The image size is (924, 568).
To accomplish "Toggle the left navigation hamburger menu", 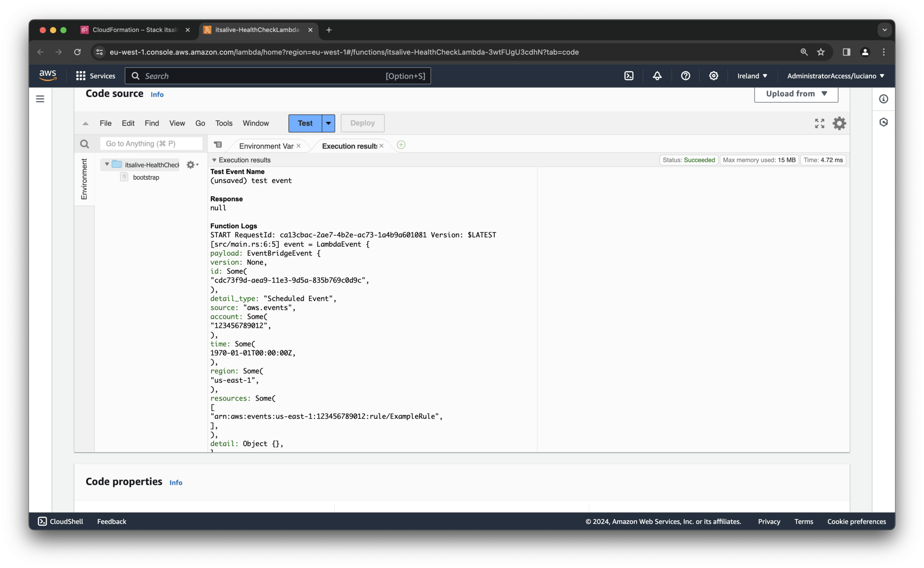I will click(40, 99).
